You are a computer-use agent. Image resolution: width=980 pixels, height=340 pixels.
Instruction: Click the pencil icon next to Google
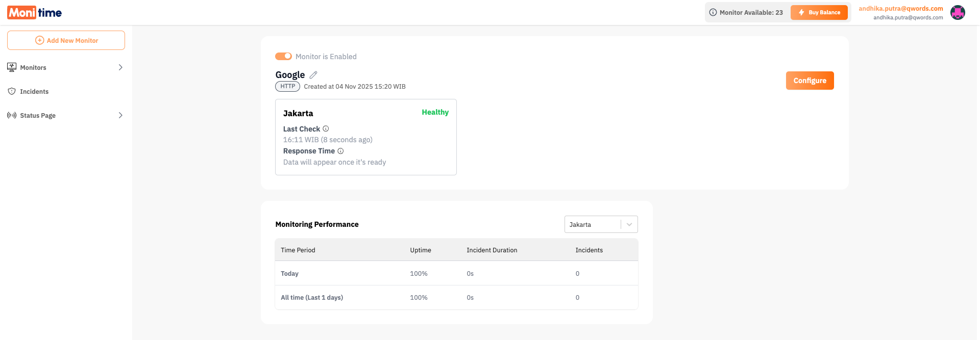(x=313, y=75)
